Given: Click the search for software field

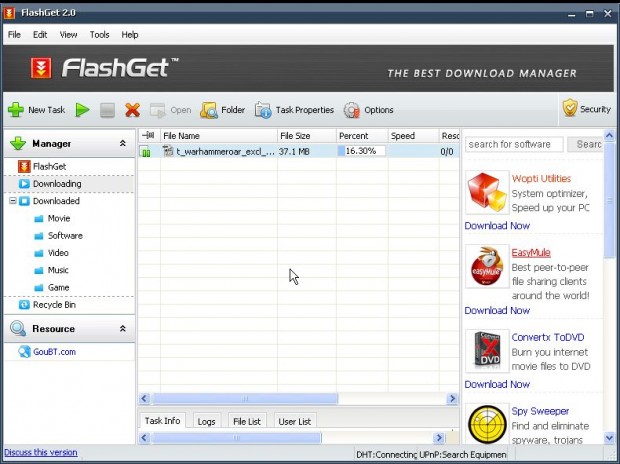Looking at the screenshot, I should [x=514, y=144].
